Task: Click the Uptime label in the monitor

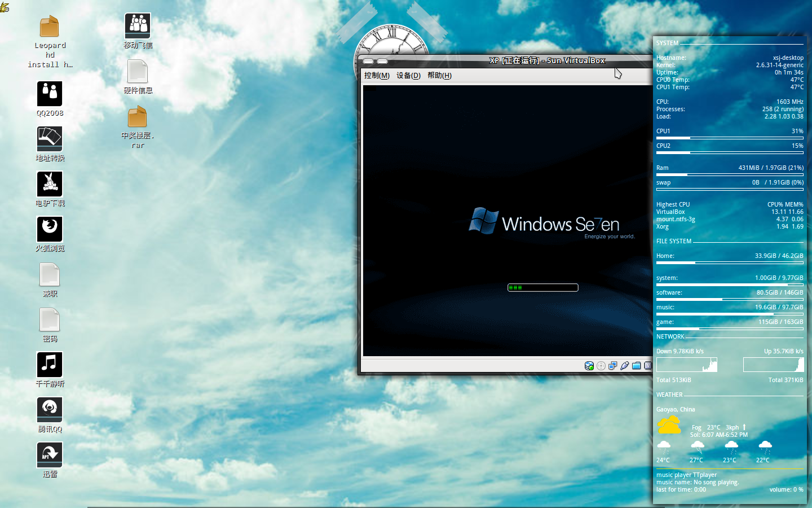Action: [x=667, y=72]
